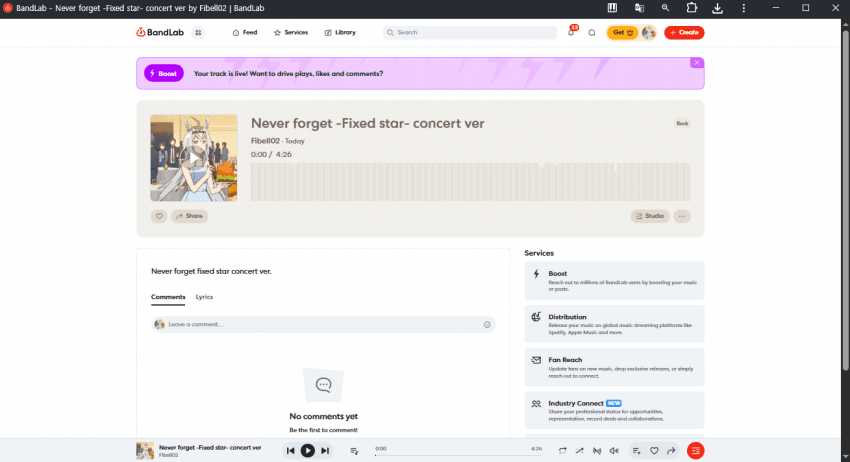This screenshot has height=462, width=850.
Task: Open the chat messages icon in header
Action: pos(592,33)
